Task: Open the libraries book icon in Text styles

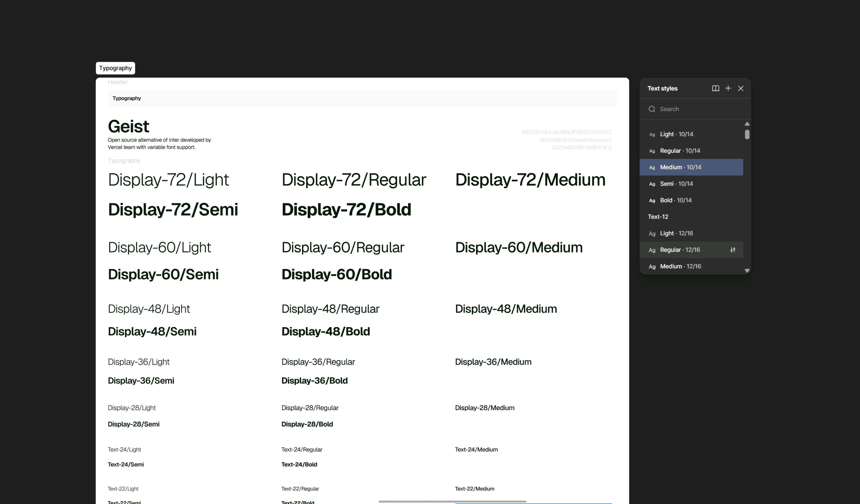Action: [x=716, y=88]
